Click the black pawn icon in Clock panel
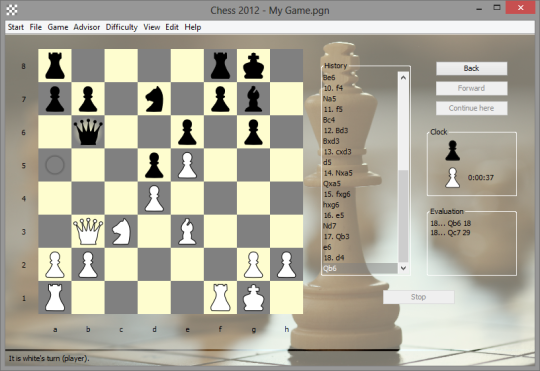540x371 pixels. (453, 151)
